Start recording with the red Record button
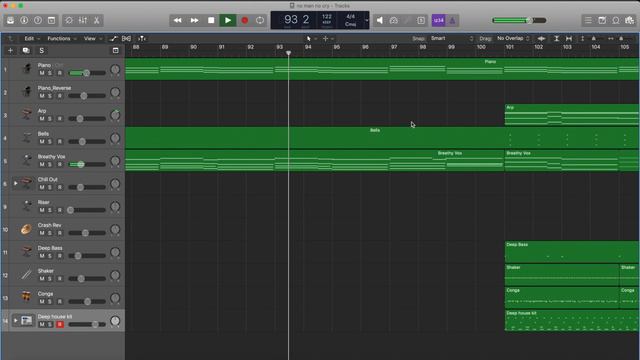 tap(244, 20)
